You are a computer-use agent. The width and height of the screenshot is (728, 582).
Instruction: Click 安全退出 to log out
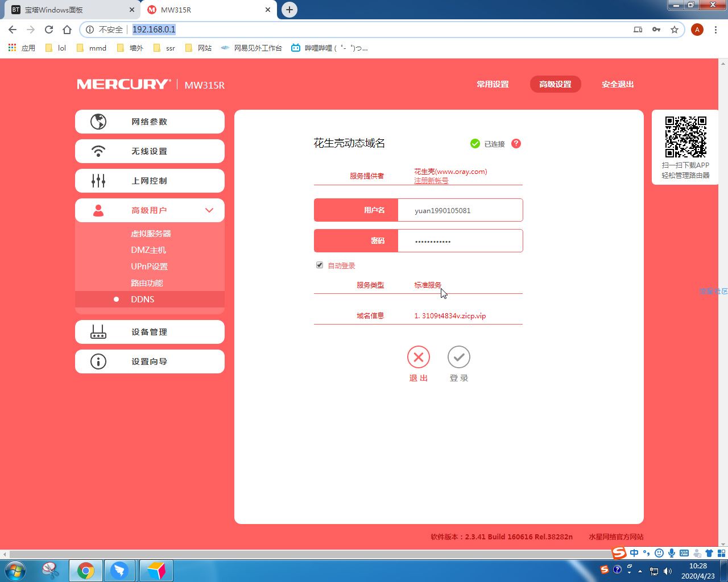pyautogui.click(x=618, y=84)
